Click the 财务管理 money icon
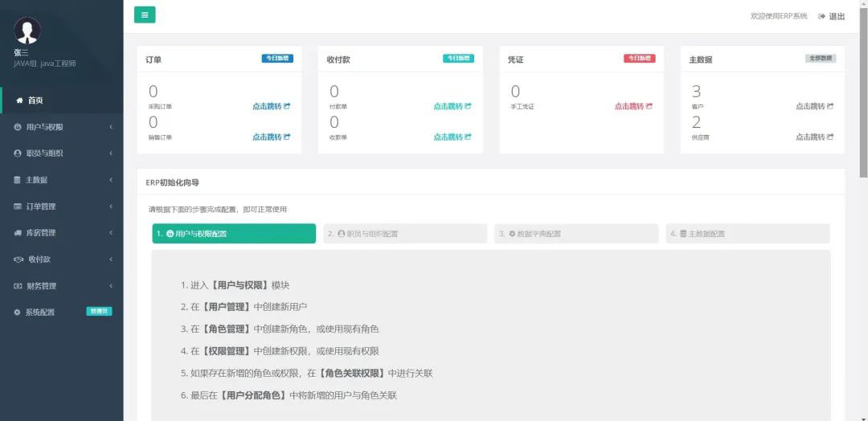The width and height of the screenshot is (868, 421). tap(17, 286)
